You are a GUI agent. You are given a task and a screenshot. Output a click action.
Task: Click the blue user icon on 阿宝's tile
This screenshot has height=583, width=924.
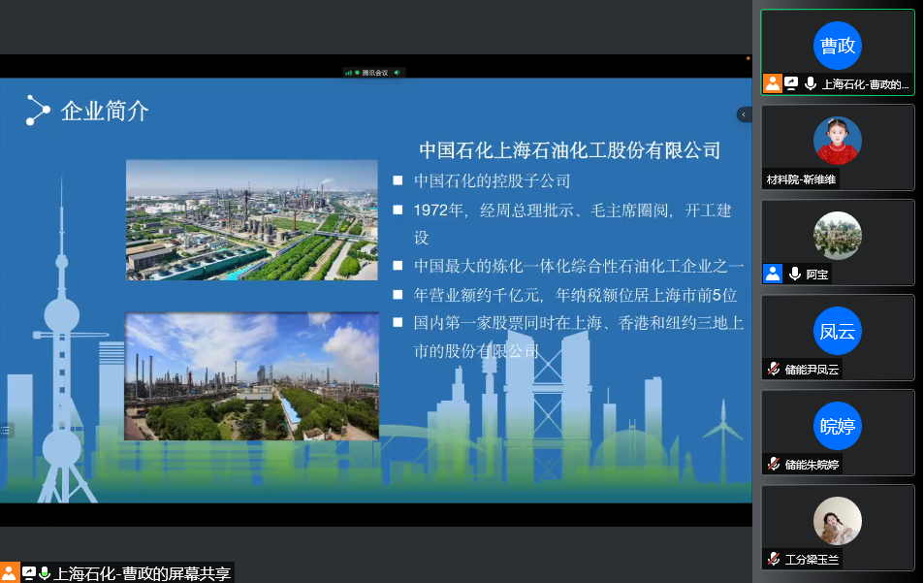tap(772, 274)
